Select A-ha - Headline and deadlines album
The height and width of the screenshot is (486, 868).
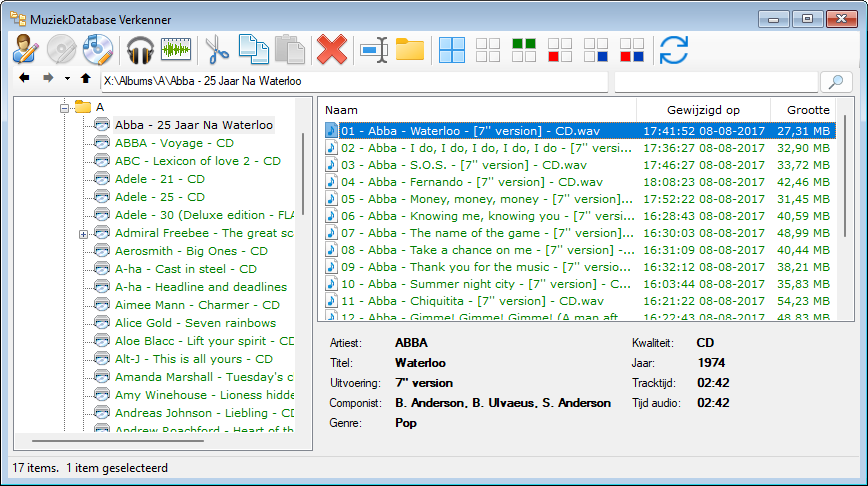[x=201, y=287]
